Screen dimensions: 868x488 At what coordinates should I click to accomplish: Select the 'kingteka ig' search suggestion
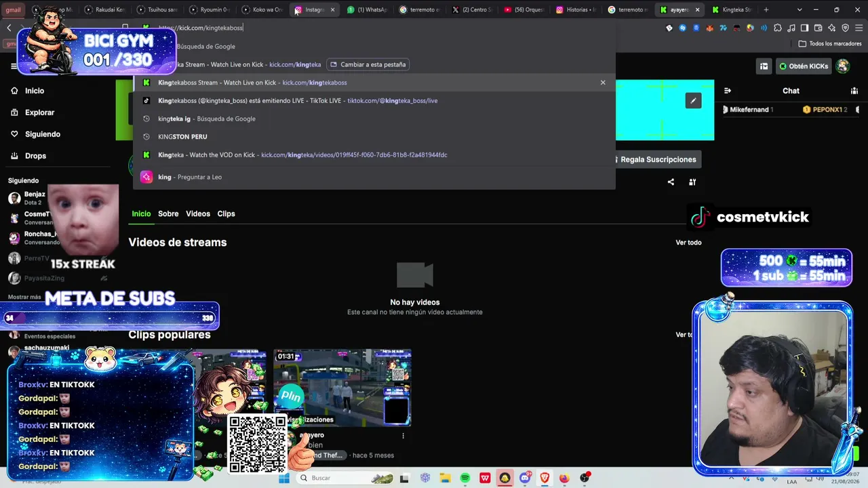[374, 119]
